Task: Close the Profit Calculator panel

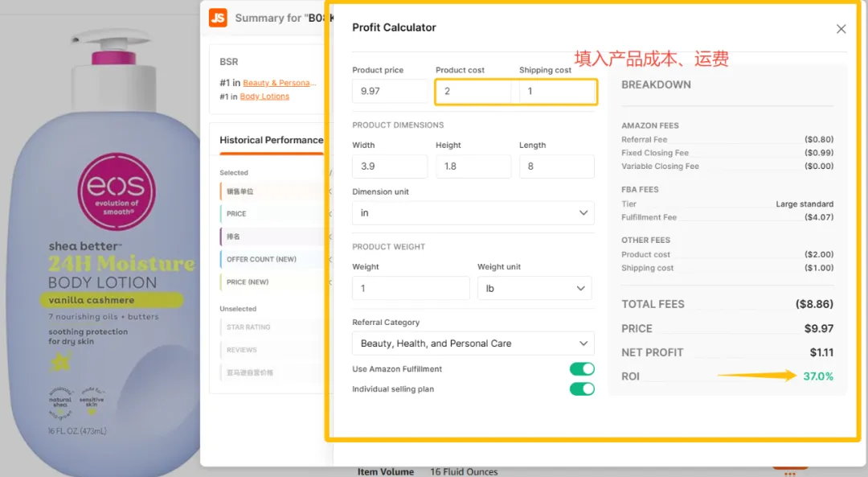Action: tap(841, 28)
